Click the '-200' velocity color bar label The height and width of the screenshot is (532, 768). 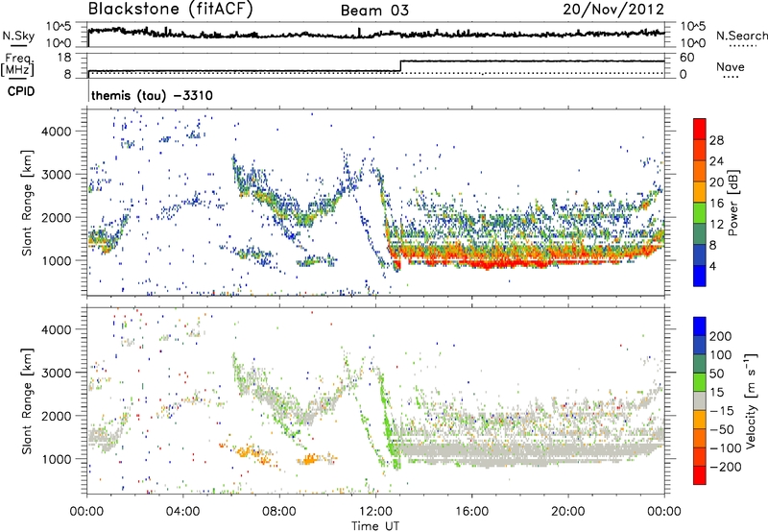coord(726,467)
